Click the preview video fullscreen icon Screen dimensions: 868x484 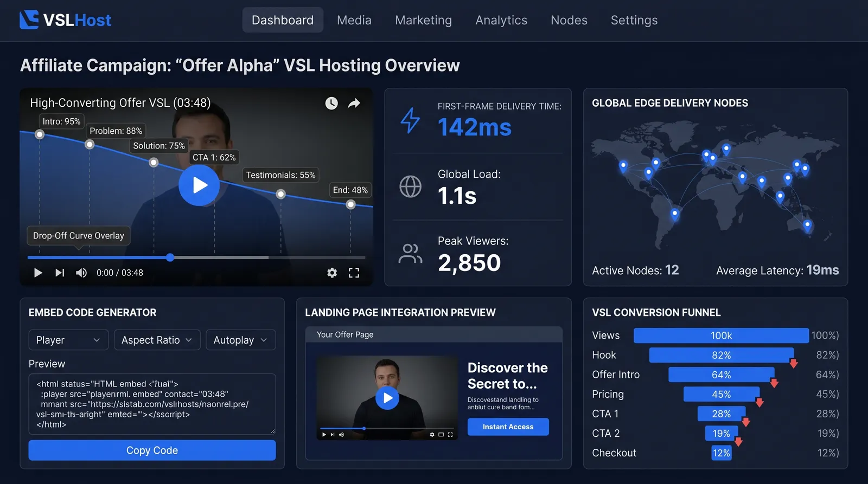[450, 435]
